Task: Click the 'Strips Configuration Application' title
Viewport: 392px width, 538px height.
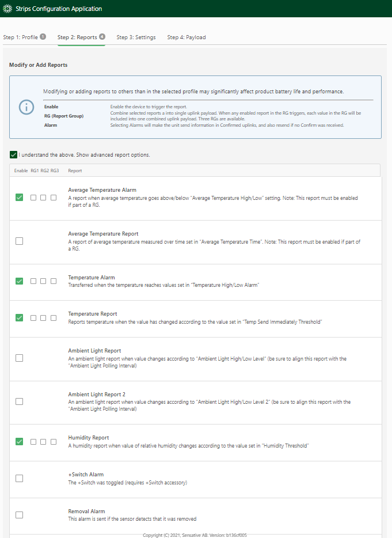Action: pos(59,9)
